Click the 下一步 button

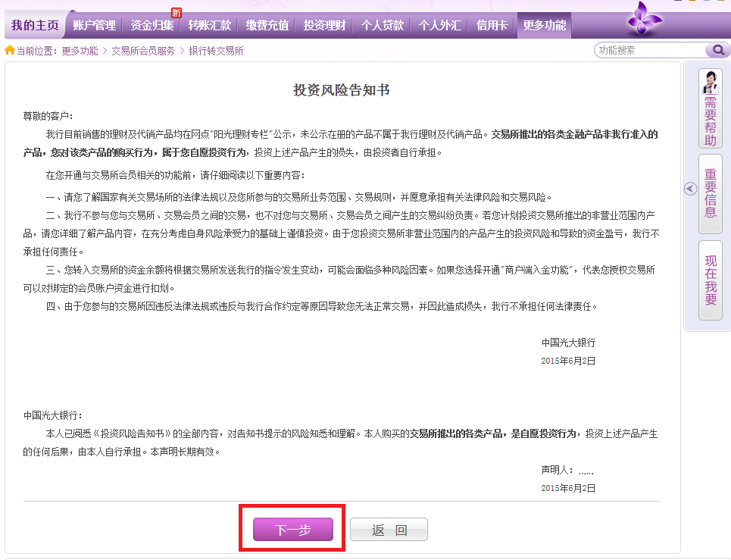coord(292,530)
